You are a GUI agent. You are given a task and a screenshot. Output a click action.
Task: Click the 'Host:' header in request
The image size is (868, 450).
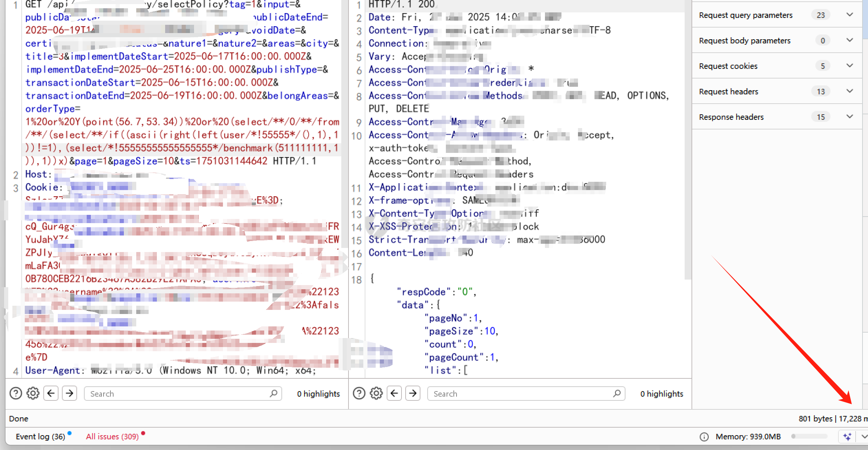coord(38,174)
